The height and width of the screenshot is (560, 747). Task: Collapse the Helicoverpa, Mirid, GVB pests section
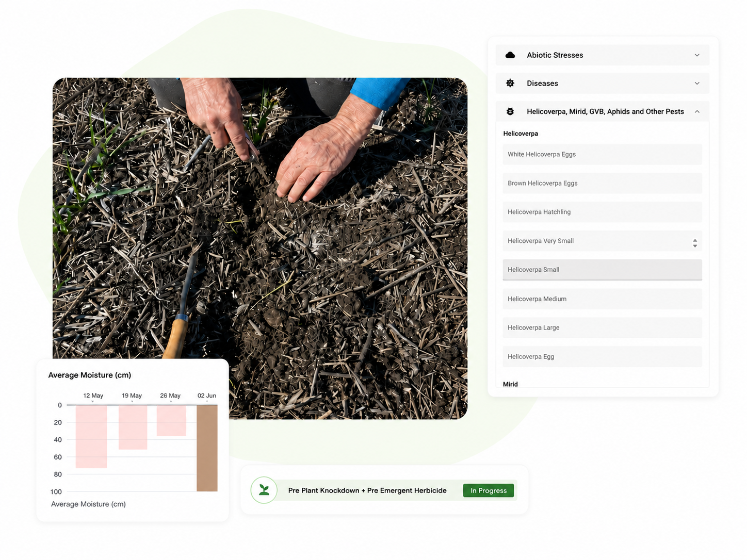pyautogui.click(x=697, y=111)
